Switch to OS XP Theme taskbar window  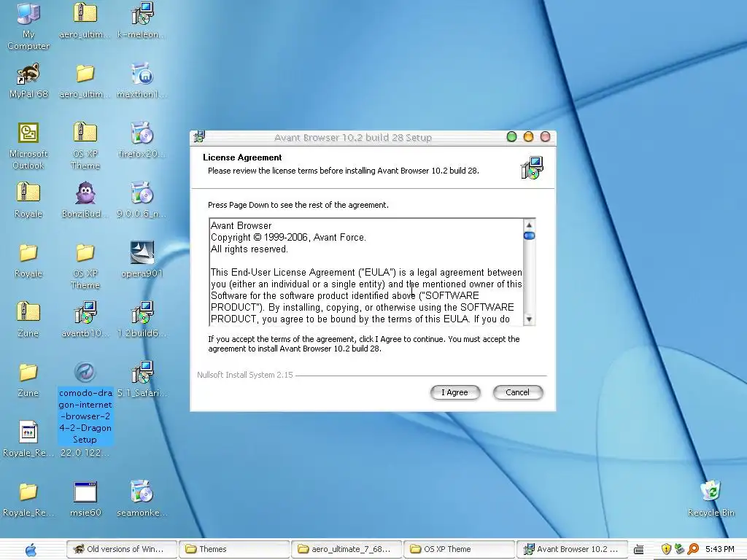click(x=459, y=549)
